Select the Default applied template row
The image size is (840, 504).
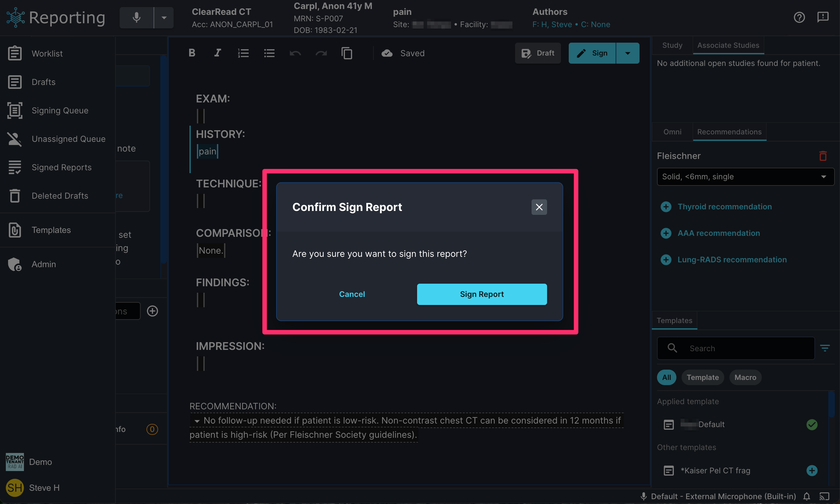(741, 424)
